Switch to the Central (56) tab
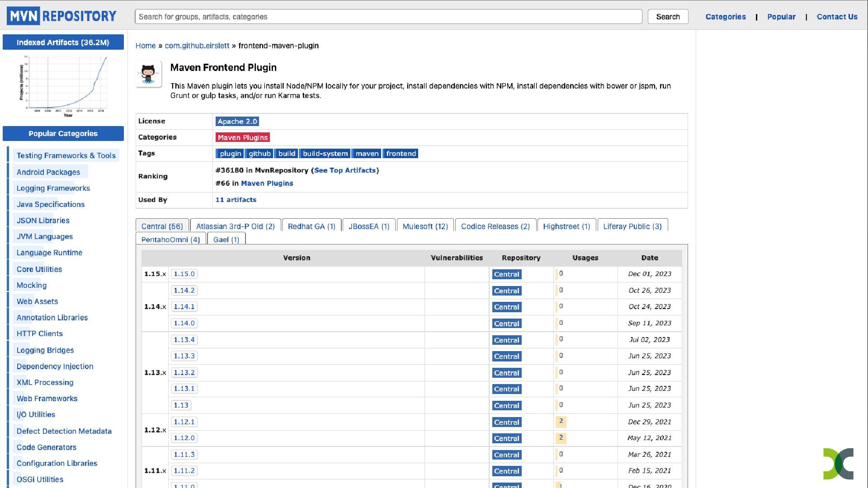Image resolution: width=868 pixels, height=488 pixels. click(x=162, y=226)
